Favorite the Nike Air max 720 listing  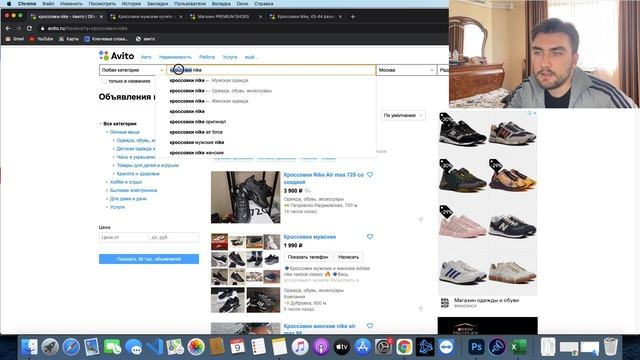370,175
